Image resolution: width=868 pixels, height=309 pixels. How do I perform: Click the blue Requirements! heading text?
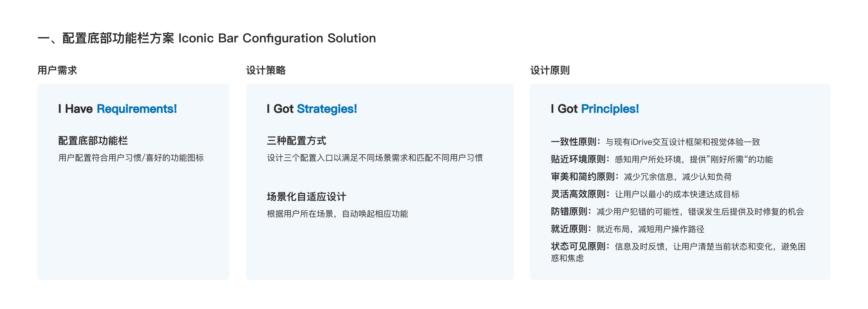click(x=137, y=109)
